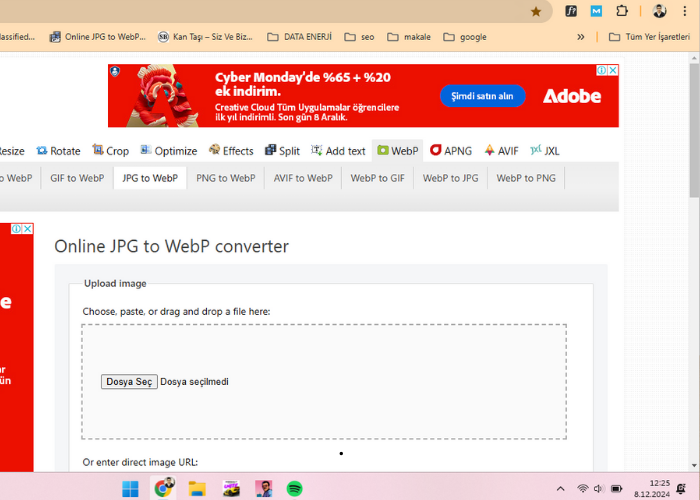This screenshot has width=700, height=500.
Task: Click the left sidebar ad info icon
Action: 17,229
